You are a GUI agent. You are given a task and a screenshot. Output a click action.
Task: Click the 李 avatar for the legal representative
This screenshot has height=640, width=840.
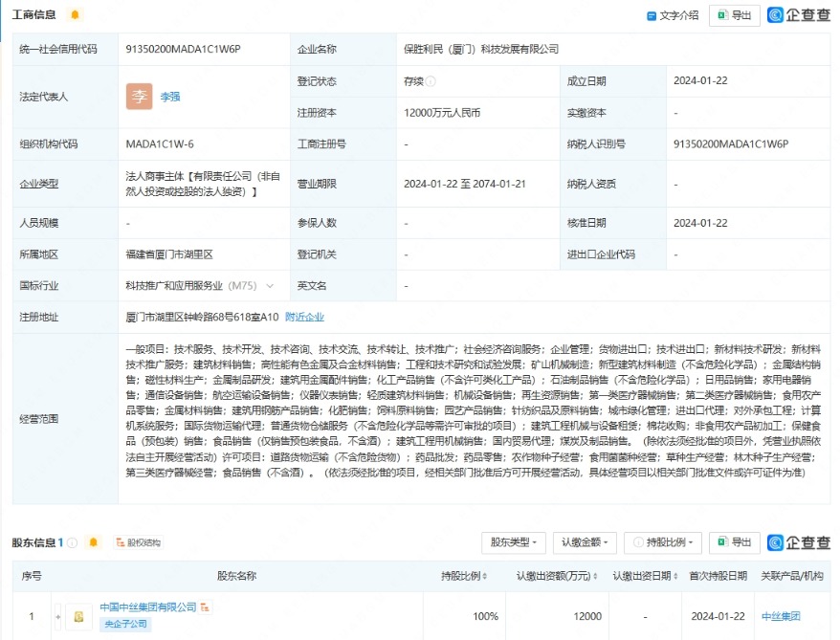pos(139,97)
